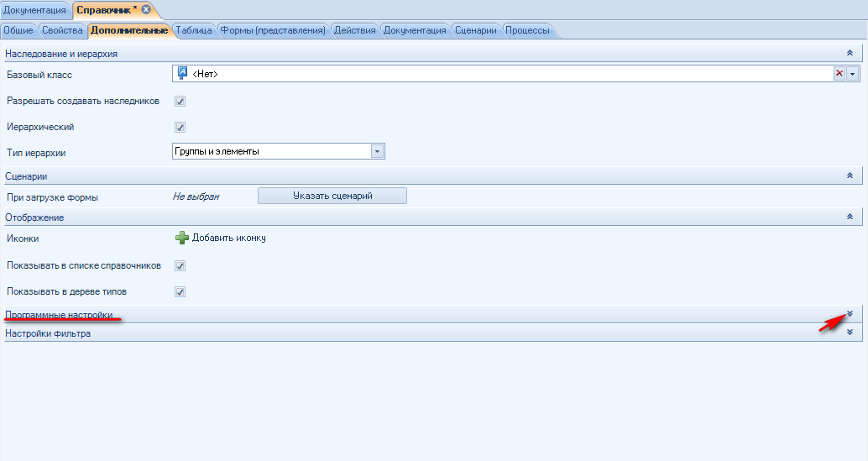Screen dimensions: 868x461
Task: Uncheck the Иерархический checkbox
Action: point(180,128)
